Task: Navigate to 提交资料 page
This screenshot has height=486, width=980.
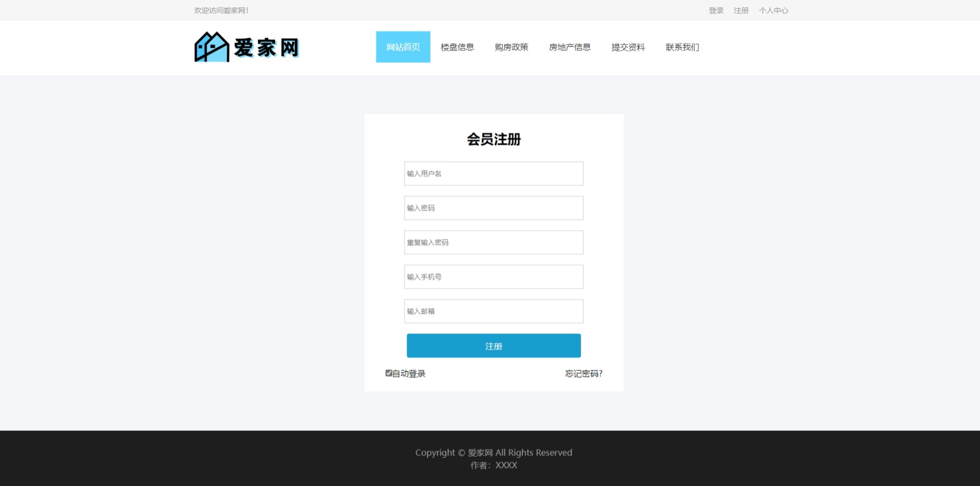Action: click(x=628, y=47)
